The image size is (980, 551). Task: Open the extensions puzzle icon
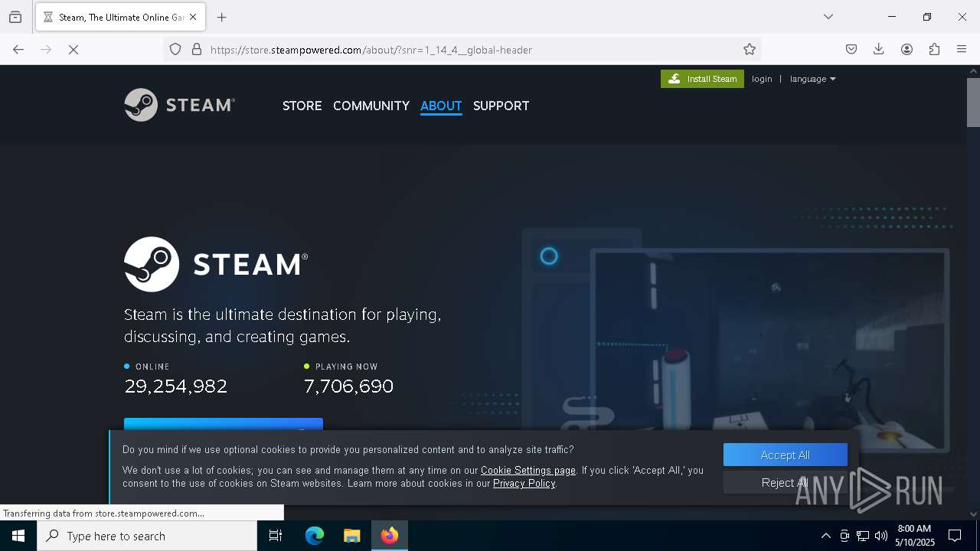(934, 49)
